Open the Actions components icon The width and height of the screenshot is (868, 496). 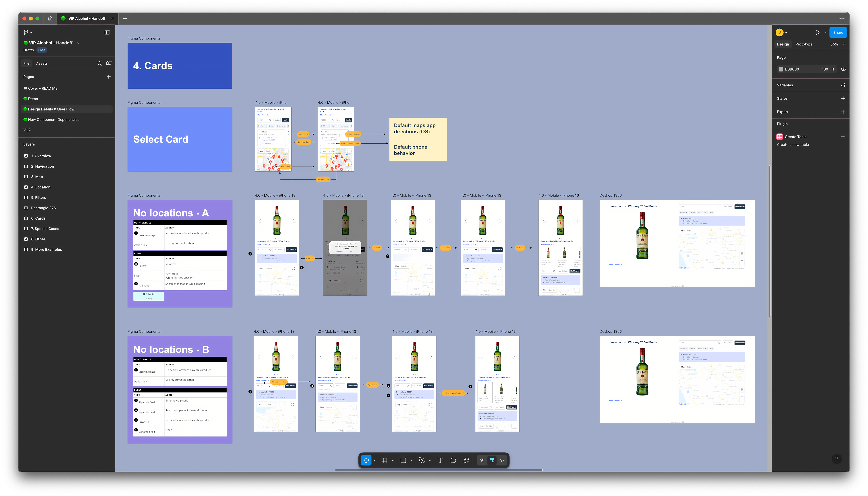466,460
